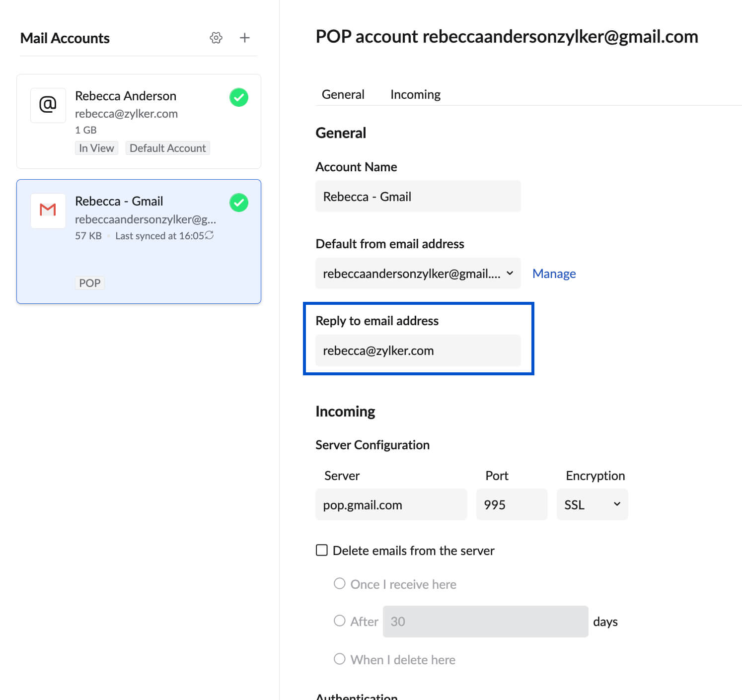Viewport: 742px width, 700px height.
Task: Click the pop.gmail.com server field
Action: [391, 504]
